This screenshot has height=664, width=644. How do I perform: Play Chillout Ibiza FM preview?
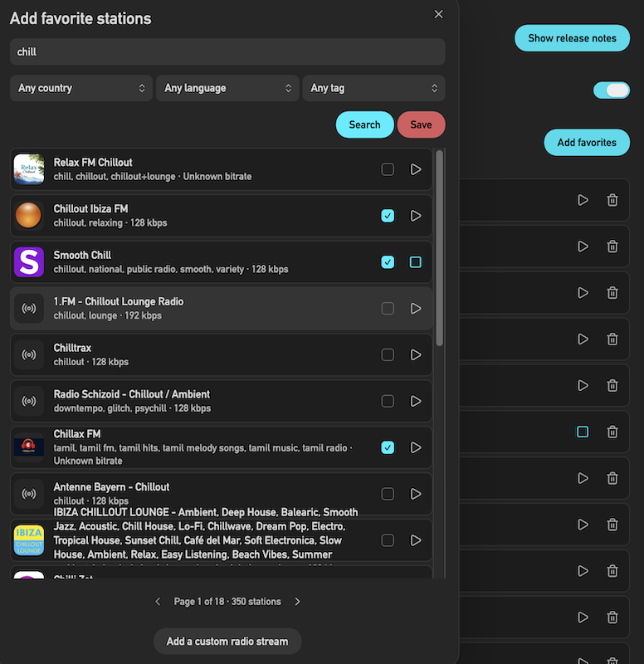(415, 216)
